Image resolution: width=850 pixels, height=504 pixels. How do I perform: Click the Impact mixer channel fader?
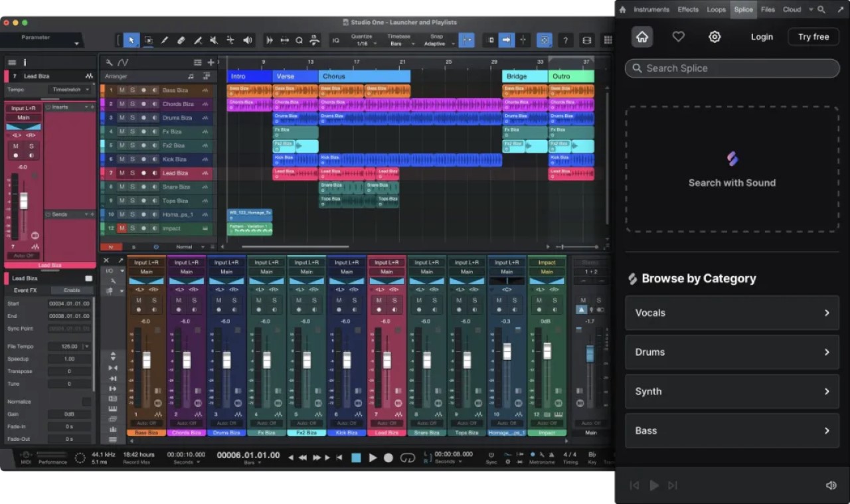(x=547, y=351)
